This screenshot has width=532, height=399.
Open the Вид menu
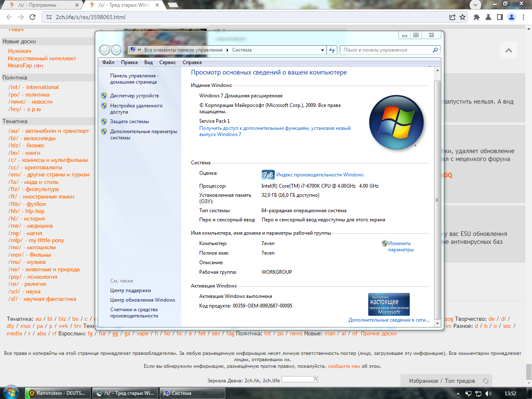pos(148,62)
